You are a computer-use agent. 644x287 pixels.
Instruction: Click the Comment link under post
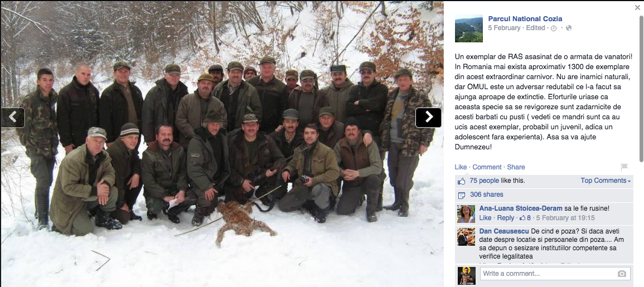pyautogui.click(x=487, y=167)
